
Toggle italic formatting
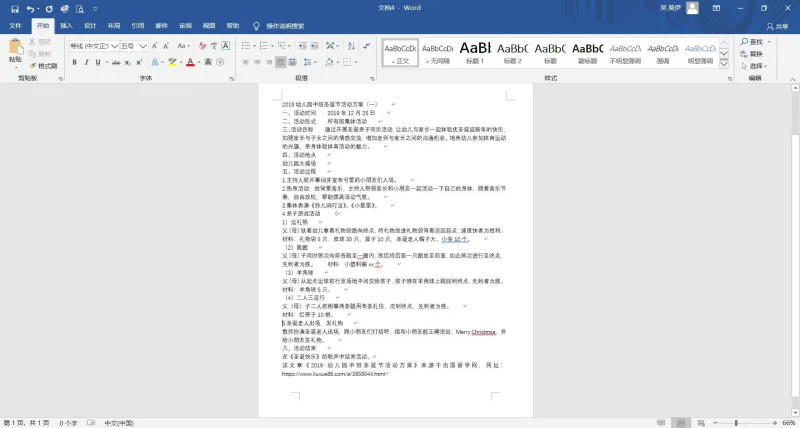pos(86,62)
